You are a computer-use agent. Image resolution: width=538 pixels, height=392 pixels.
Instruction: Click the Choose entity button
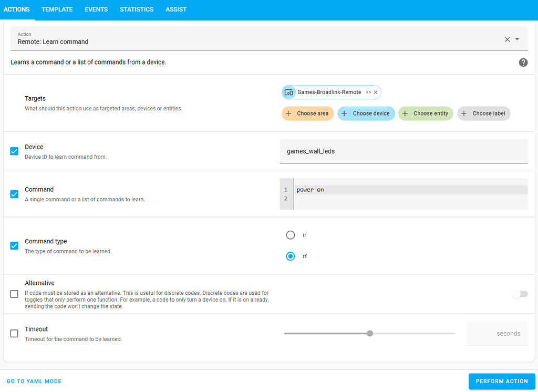pos(426,114)
